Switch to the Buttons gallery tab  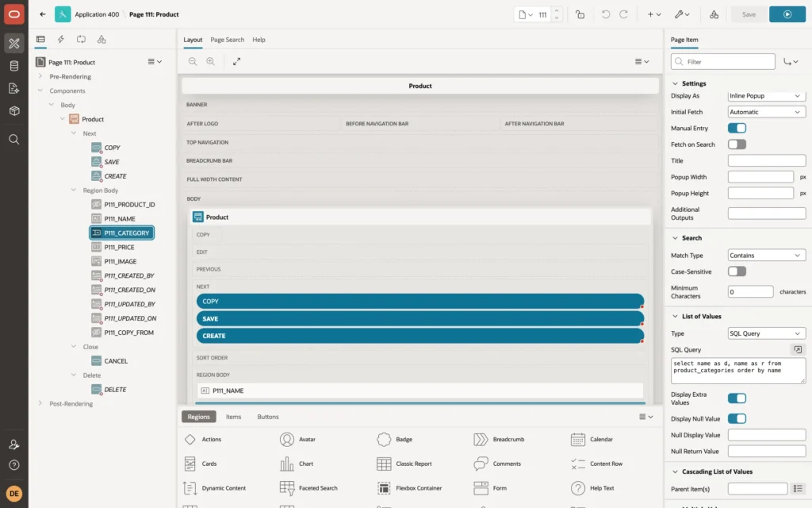(268, 417)
